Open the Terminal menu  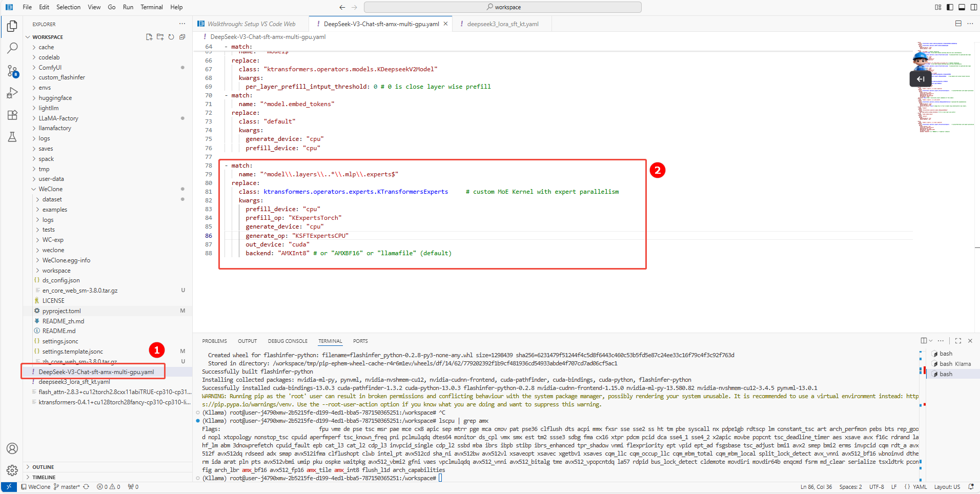[x=151, y=7]
